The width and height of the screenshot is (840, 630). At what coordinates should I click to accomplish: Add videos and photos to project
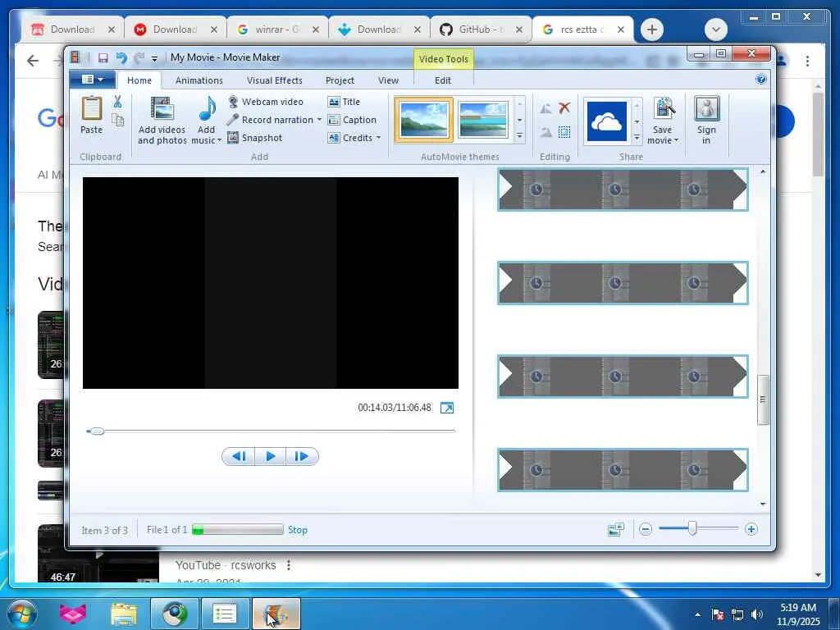[162, 121]
